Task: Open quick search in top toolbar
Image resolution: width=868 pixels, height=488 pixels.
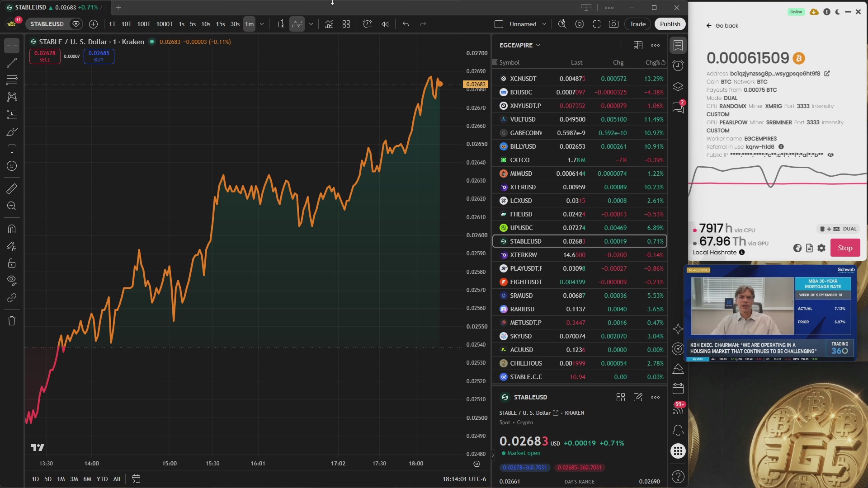Action: (562, 24)
